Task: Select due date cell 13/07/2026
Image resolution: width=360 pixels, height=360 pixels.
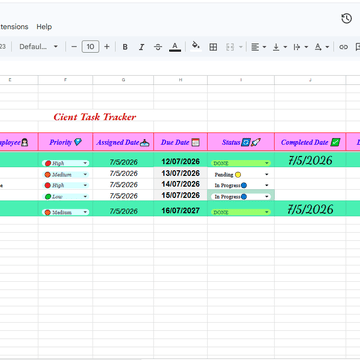Action: tap(180, 173)
